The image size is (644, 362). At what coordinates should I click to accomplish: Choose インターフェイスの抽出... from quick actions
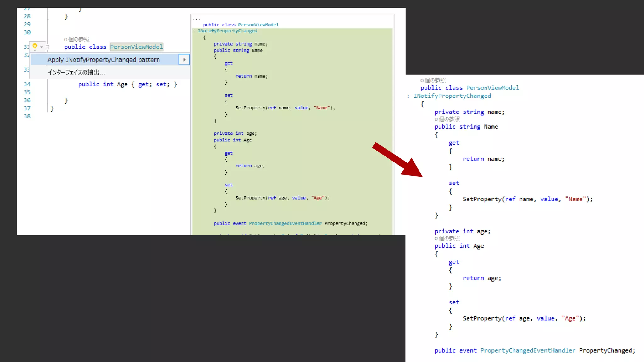click(x=76, y=73)
